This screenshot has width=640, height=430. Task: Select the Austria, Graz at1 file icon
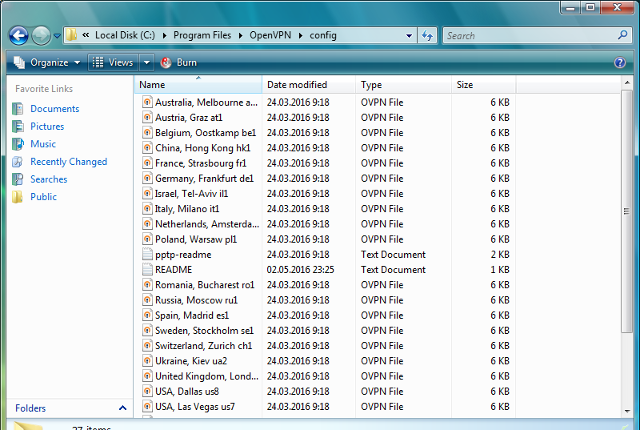click(x=147, y=117)
